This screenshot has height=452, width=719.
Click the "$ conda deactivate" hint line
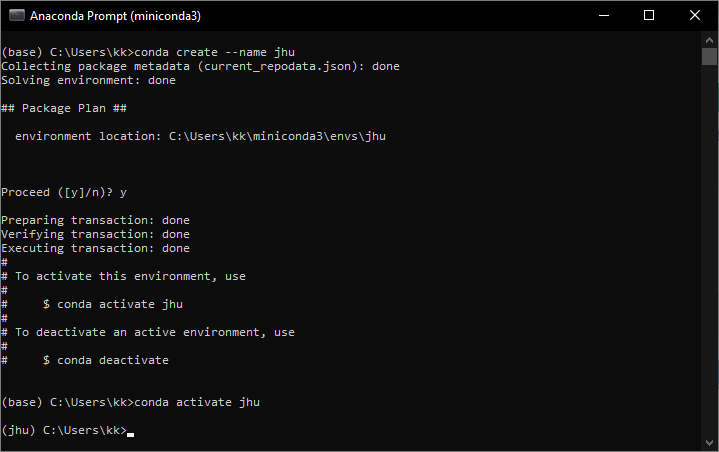[x=106, y=360]
